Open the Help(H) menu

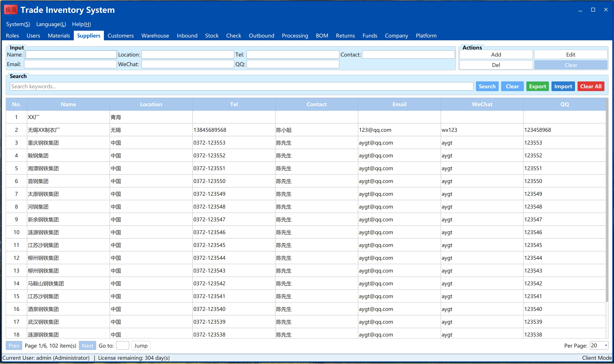[x=81, y=24]
